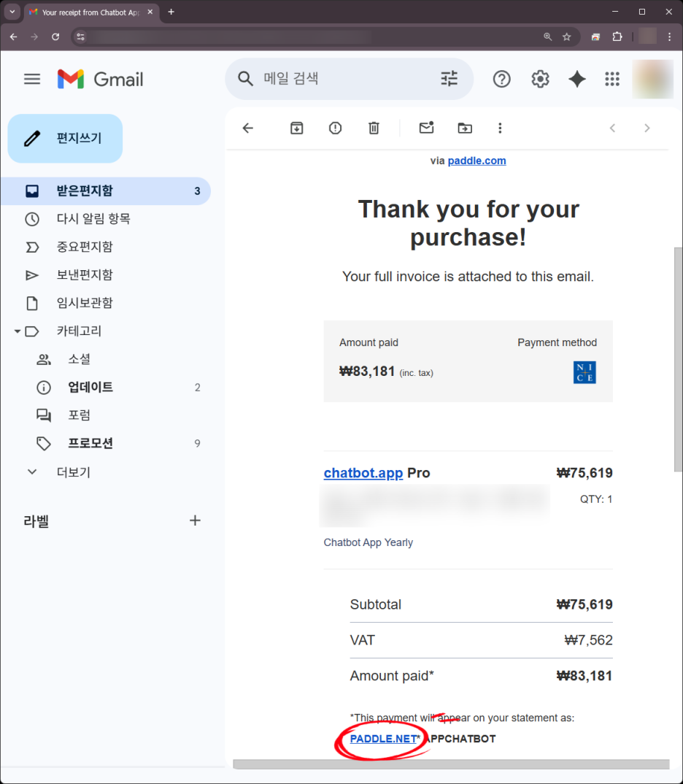This screenshot has width=683, height=784.
Task: Click paddle.com link
Action: pyautogui.click(x=476, y=161)
